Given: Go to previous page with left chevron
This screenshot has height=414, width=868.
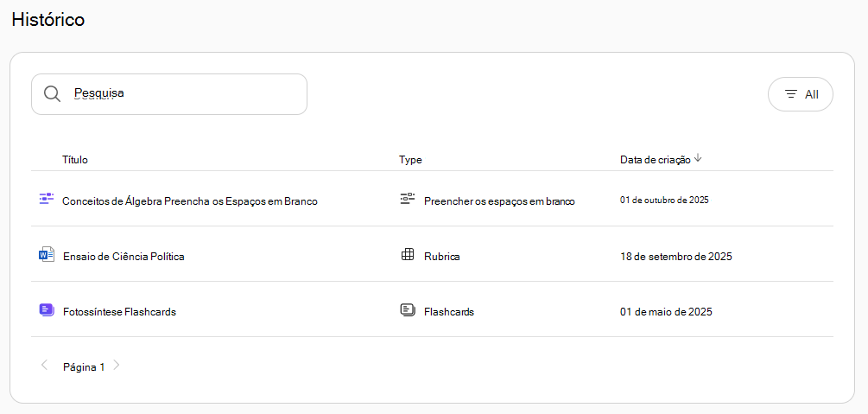Looking at the screenshot, I should click(x=45, y=366).
